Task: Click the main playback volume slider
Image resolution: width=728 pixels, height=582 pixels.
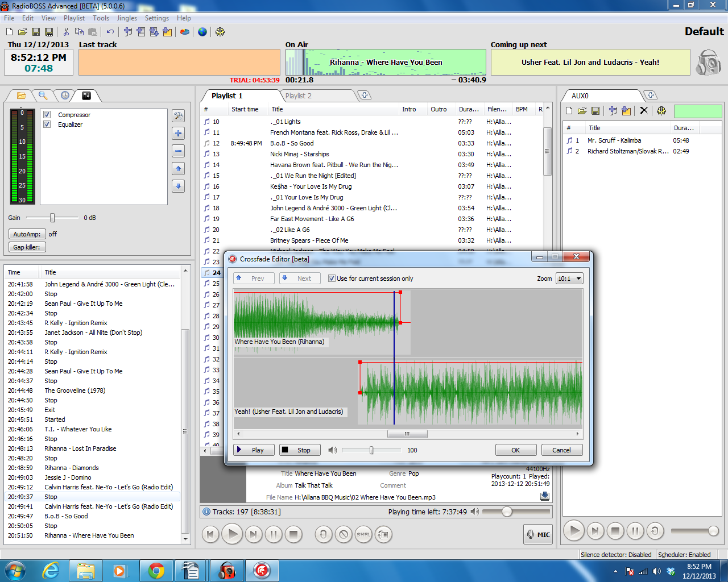Action: 516,512
